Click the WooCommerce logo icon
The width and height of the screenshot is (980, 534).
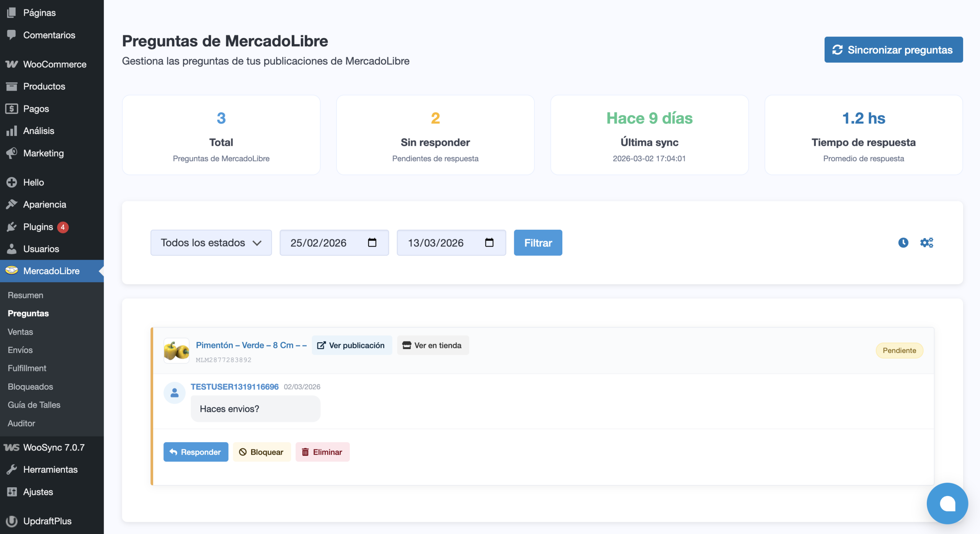pyautogui.click(x=11, y=64)
